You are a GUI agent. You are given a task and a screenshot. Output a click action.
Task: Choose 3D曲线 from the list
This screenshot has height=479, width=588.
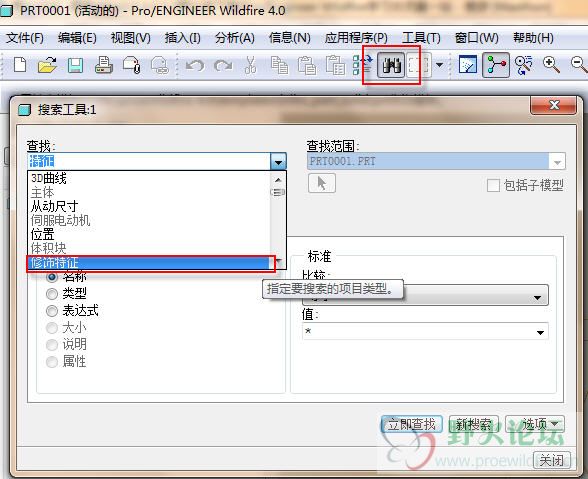pyautogui.click(x=149, y=178)
